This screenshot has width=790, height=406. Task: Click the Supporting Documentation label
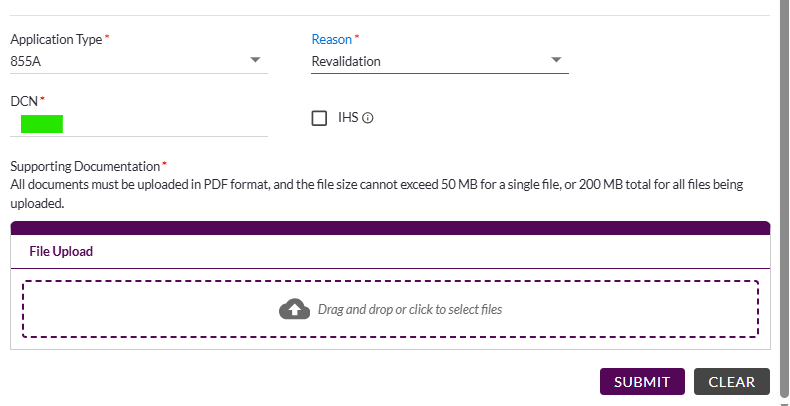(85, 166)
